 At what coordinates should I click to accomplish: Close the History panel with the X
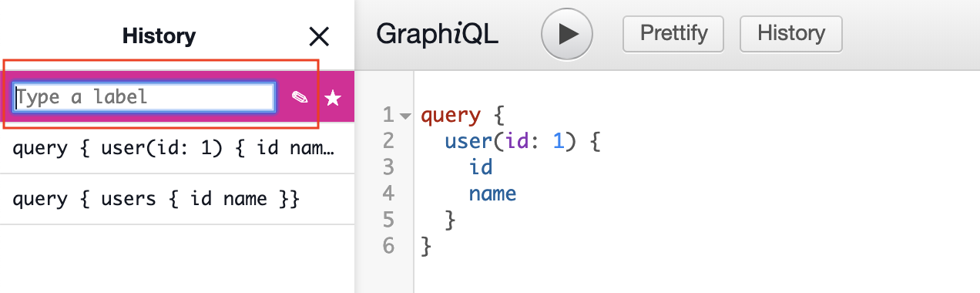tap(318, 35)
